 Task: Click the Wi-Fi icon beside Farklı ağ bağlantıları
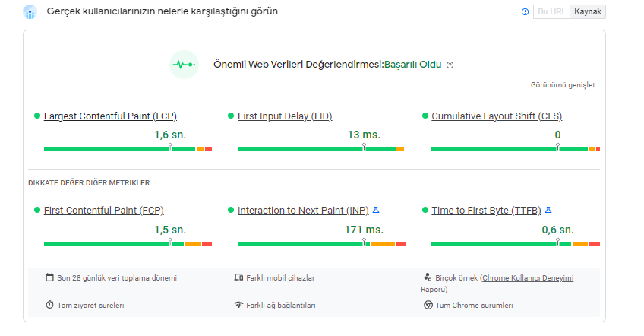[x=238, y=305]
